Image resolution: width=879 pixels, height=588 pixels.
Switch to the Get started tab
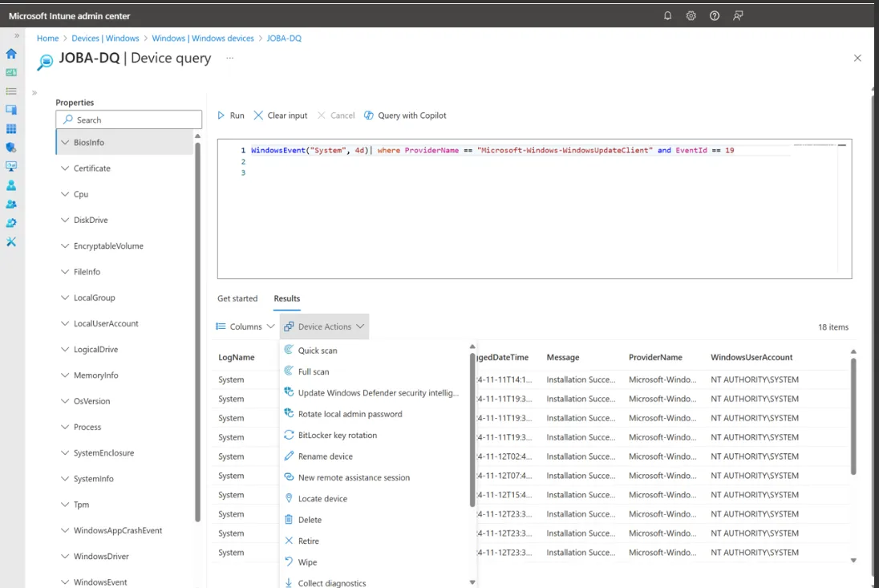(x=237, y=298)
